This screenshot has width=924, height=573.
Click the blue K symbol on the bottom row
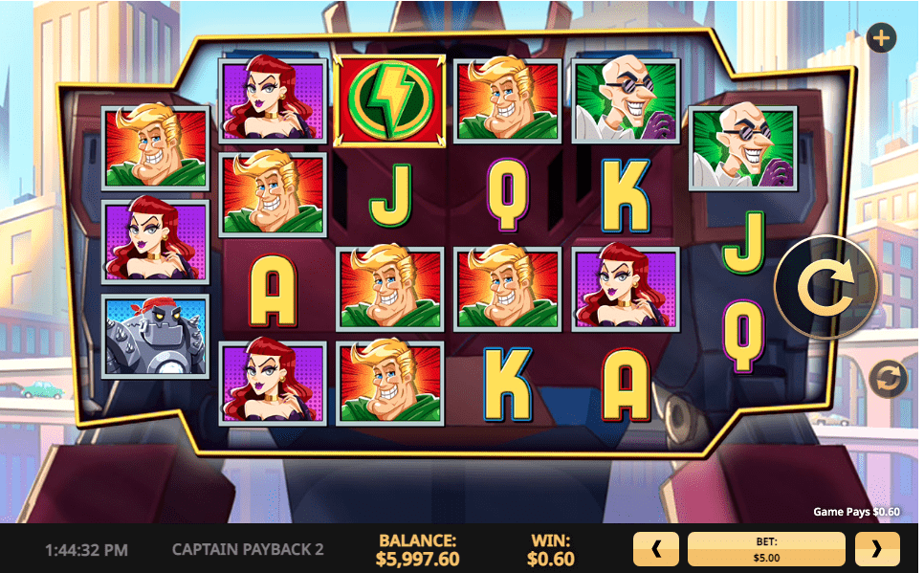(x=507, y=385)
